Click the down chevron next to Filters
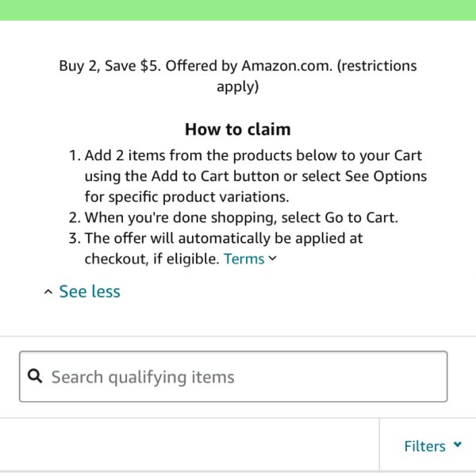Viewport: 476px width, 476px height. 458,445
